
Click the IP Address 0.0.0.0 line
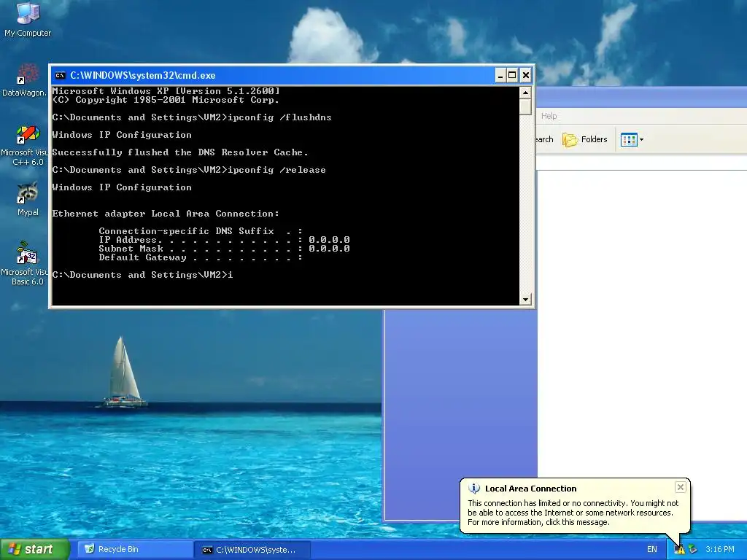tap(224, 240)
